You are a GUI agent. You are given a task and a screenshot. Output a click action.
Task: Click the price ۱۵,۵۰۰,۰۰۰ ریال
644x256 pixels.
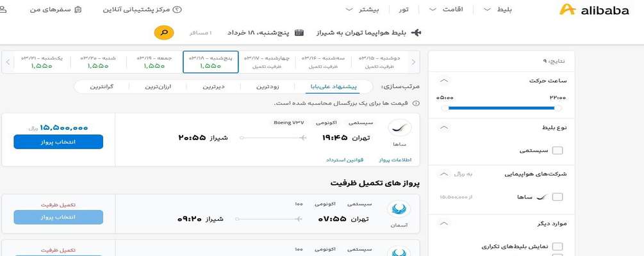coord(58,128)
